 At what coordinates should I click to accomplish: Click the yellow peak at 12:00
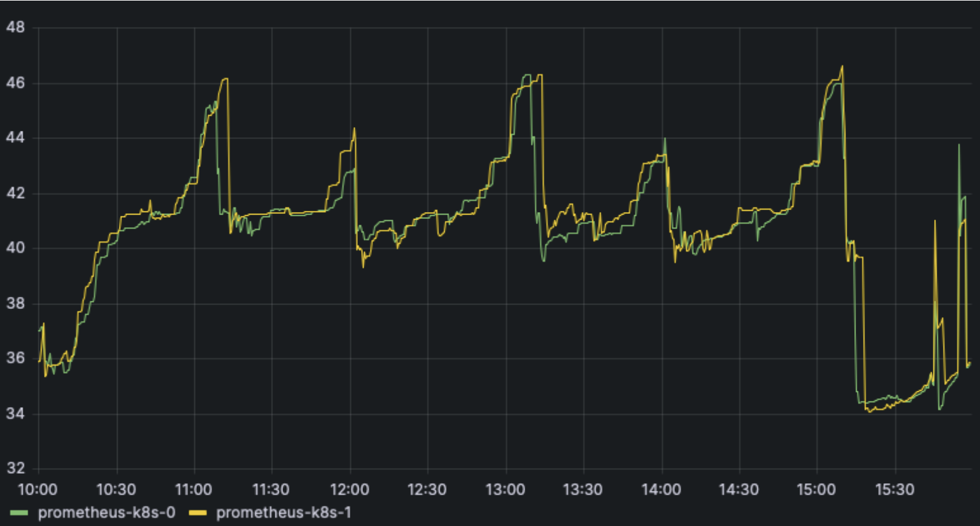[x=354, y=129]
